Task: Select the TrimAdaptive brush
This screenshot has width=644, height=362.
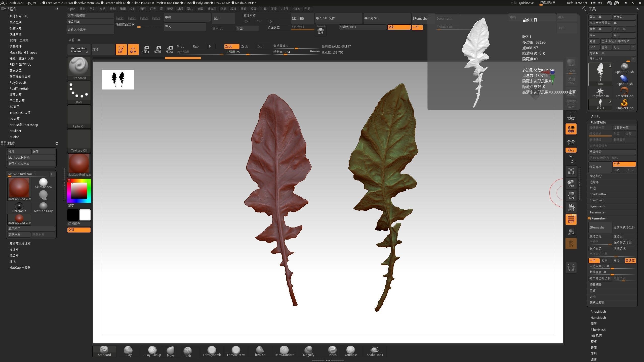Action: tap(236, 351)
